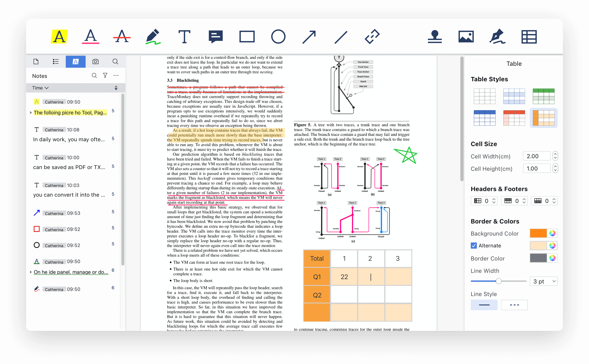Uncheck the Alternate checkbox
Viewport: 589px width, 364px height.
(x=474, y=245)
